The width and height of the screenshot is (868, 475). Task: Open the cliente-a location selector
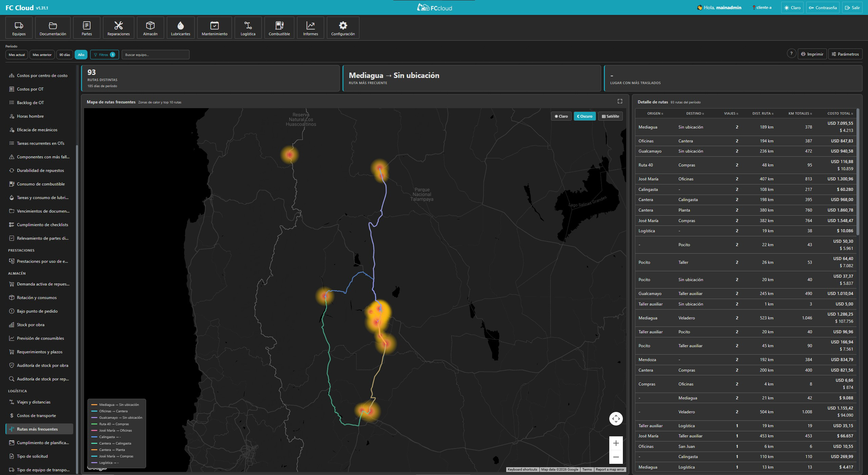click(x=762, y=7)
